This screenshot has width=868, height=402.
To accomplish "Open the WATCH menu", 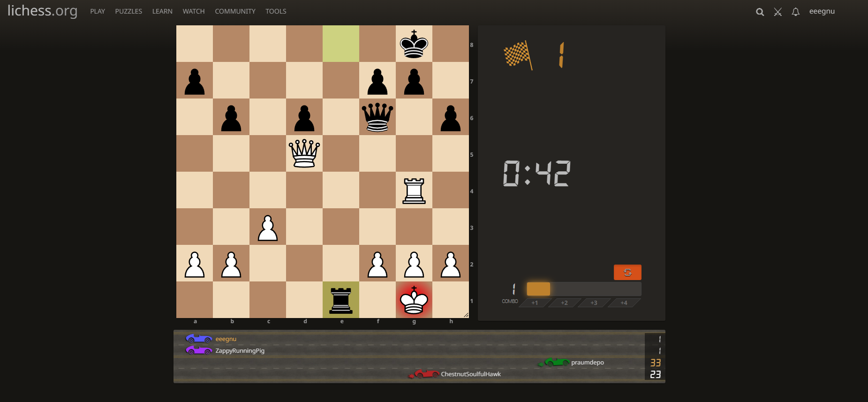I will tap(194, 11).
